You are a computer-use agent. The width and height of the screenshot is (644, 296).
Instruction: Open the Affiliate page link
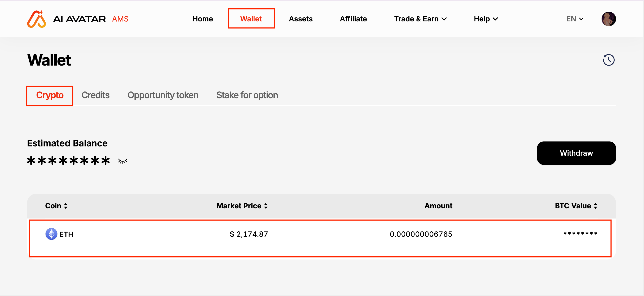tap(353, 19)
